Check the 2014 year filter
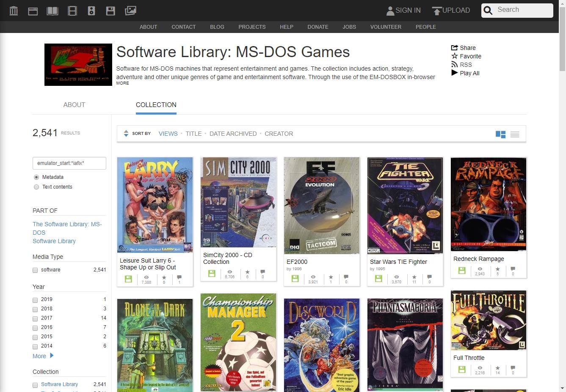Screen dimensions: 566x392 [x=35, y=346]
